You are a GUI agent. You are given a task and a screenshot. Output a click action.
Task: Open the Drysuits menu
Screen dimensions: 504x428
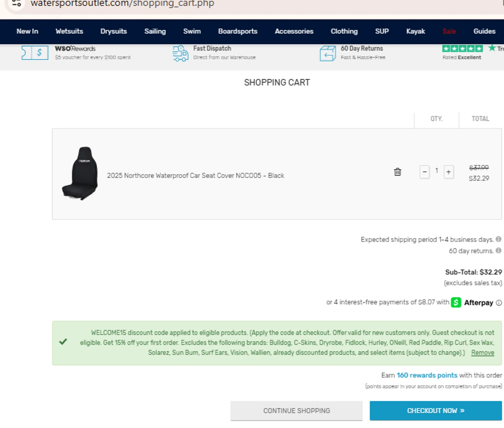[x=114, y=31]
